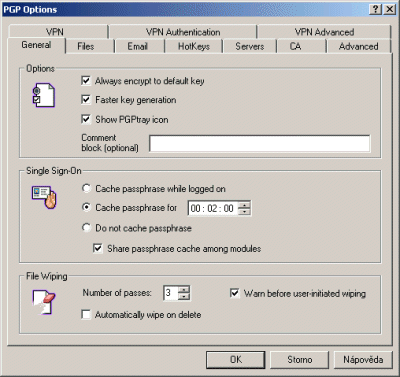Viewport: 400px width, 377px height.
Task: Click the cache passphrase time field 00:02:00
Action: [x=213, y=208]
